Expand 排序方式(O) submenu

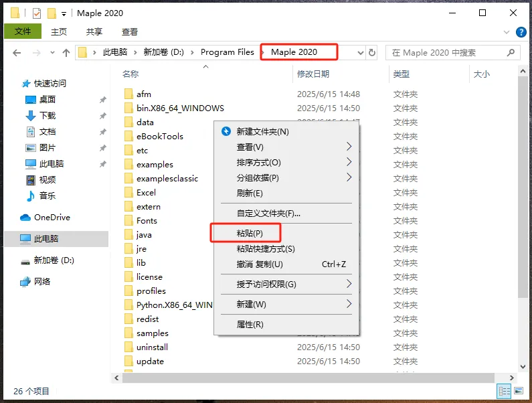click(286, 162)
